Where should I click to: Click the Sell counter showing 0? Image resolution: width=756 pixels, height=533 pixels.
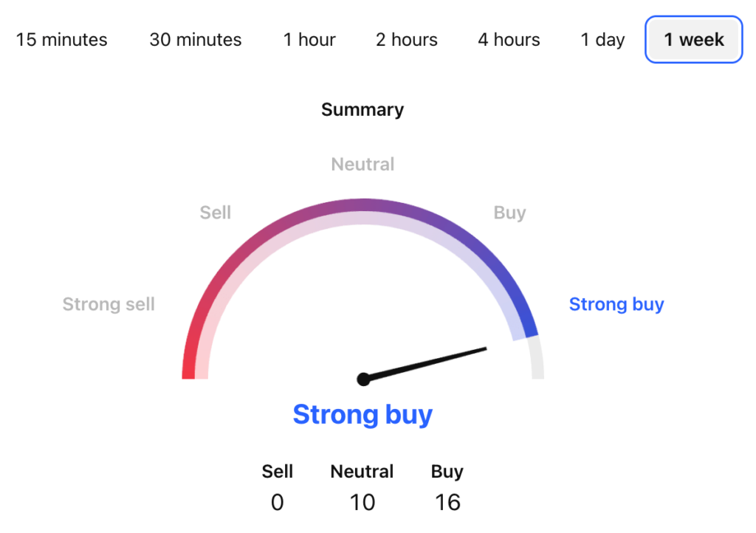coord(277,502)
